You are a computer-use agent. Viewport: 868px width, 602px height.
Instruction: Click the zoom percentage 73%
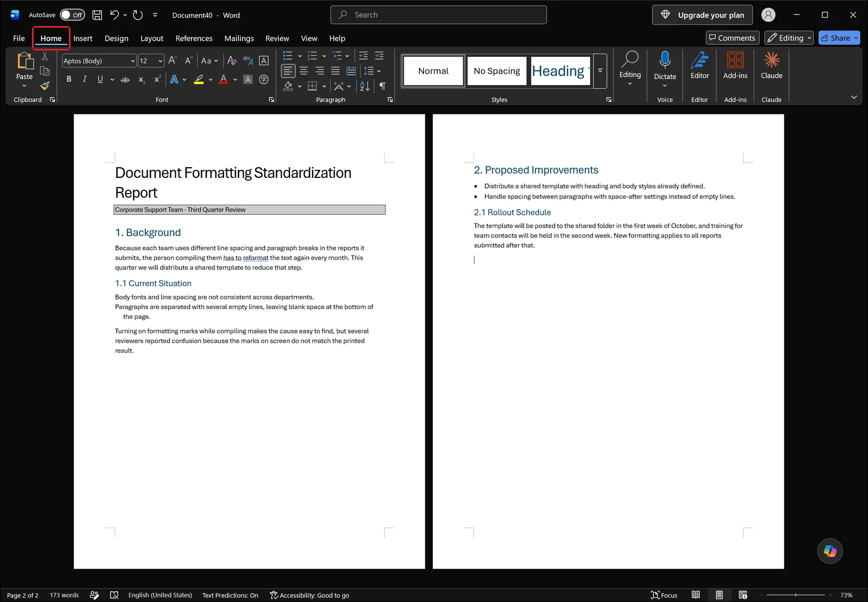pos(846,595)
